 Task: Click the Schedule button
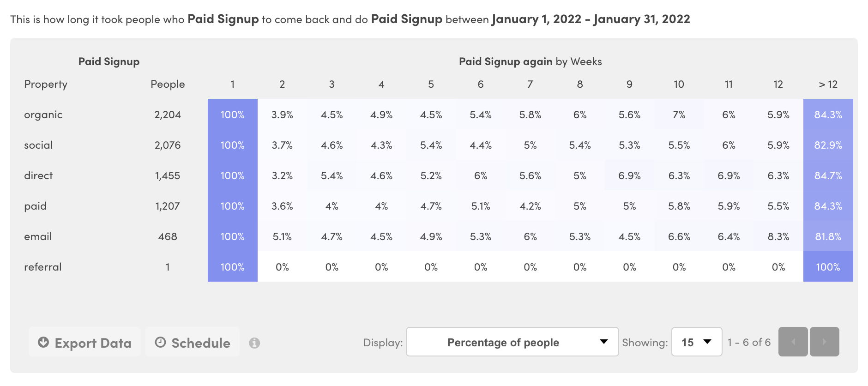point(193,343)
